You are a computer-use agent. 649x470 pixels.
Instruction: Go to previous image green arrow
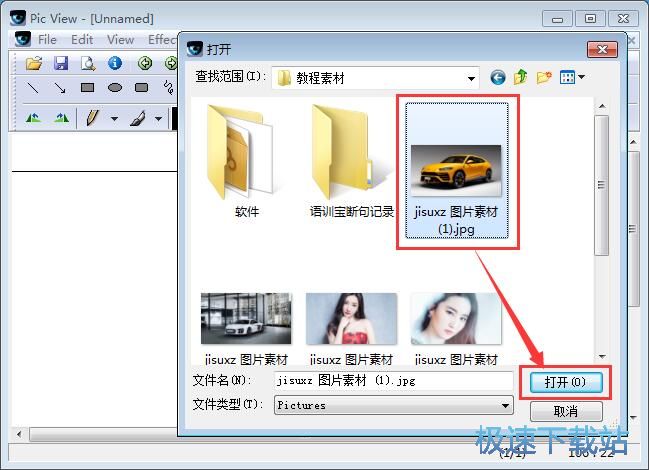tap(145, 63)
